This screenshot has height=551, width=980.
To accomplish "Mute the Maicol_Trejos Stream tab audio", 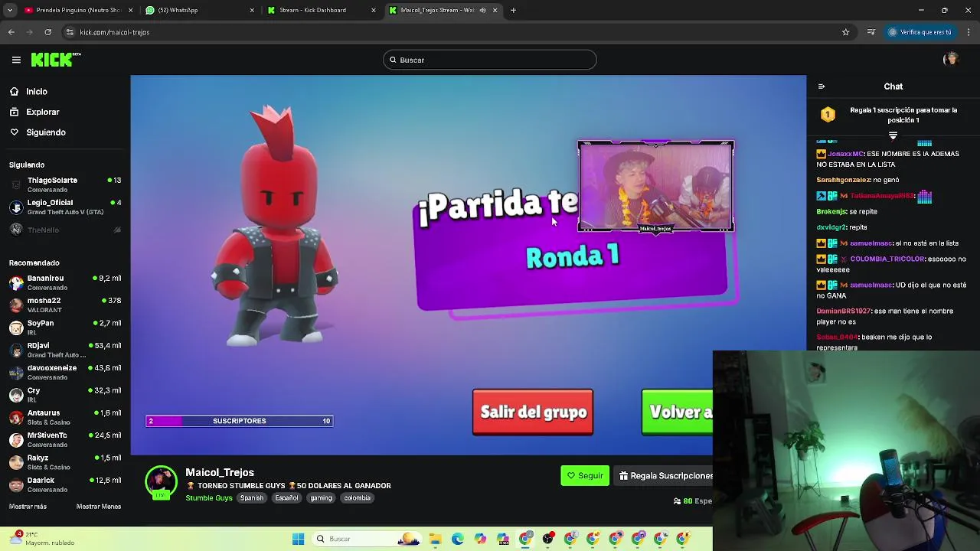I will click(483, 10).
